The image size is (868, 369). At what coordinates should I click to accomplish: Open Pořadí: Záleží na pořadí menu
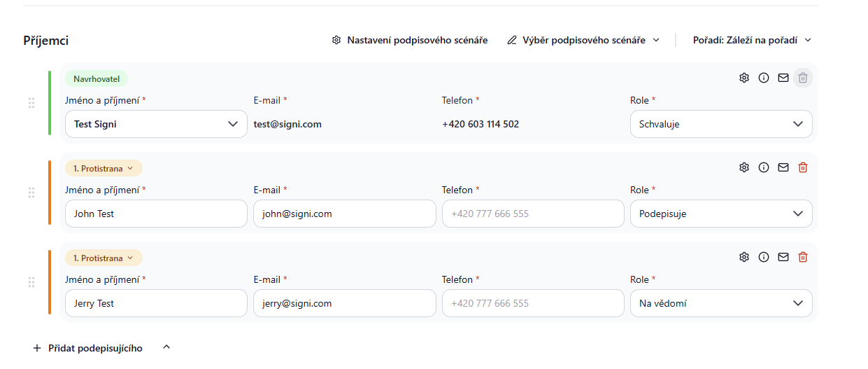(752, 40)
